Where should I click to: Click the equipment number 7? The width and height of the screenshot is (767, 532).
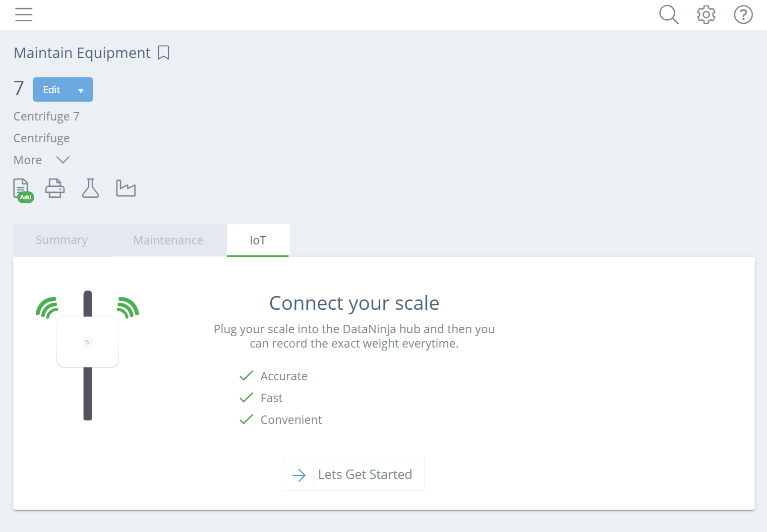[x=19, y=88]
